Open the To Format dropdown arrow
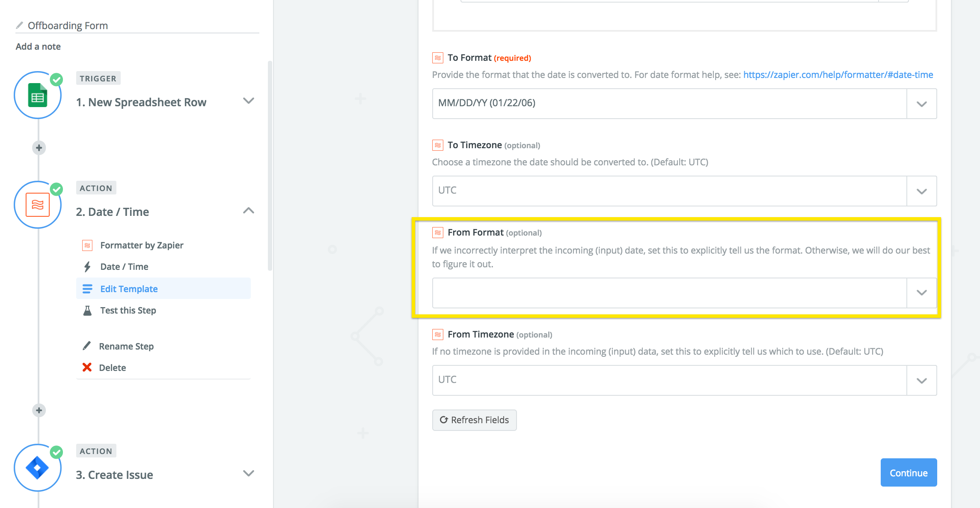The height and width of the screenshot is (508, 980). pos(922,104)
